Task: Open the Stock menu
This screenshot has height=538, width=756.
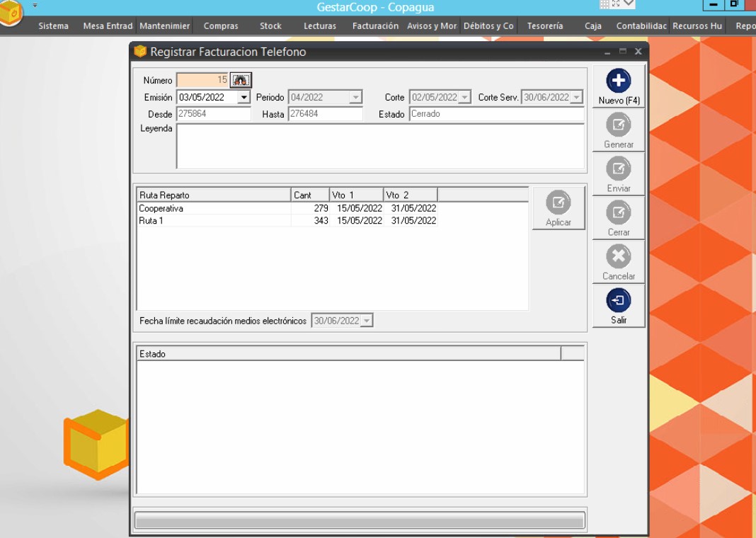Action: click(x=270, y=26)
